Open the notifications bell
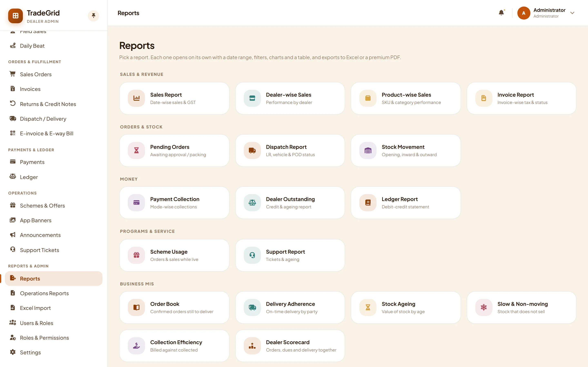The height and width of the screenshot is (367, 588). (501, 13)
